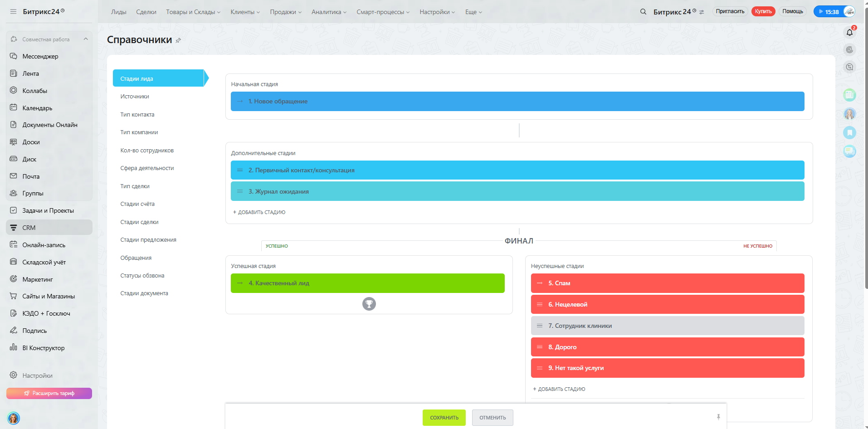Viewport: 868px width, 429px height.
Task: Click the green newspaper icon in the right rail
Action: coord(850,95)
